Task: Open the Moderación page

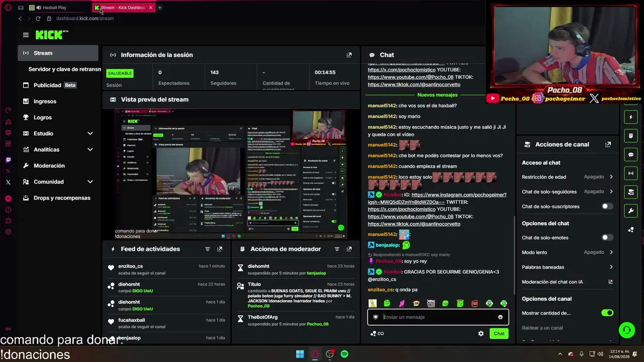Action: [x=58, y=165]
